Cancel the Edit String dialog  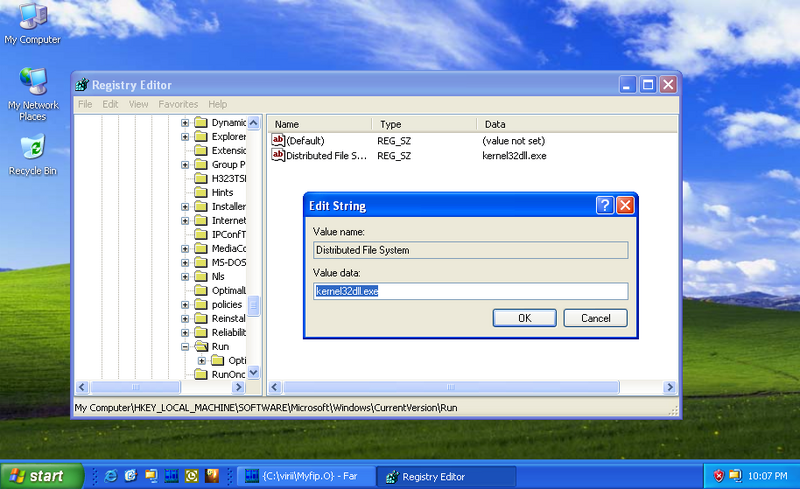(595, 318)
